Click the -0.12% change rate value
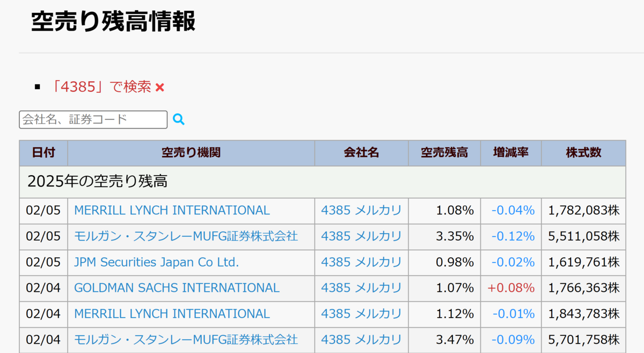This screenshot has width=644, height=353. coord(514,236)
